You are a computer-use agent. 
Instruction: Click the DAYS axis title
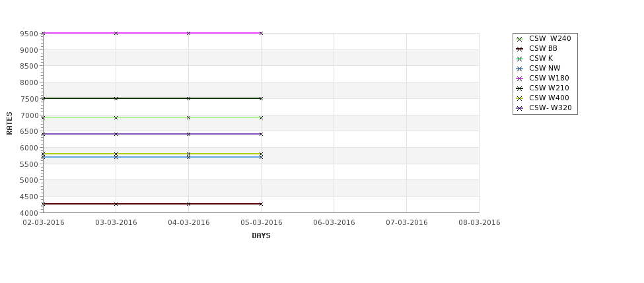[x=261, y=236]
